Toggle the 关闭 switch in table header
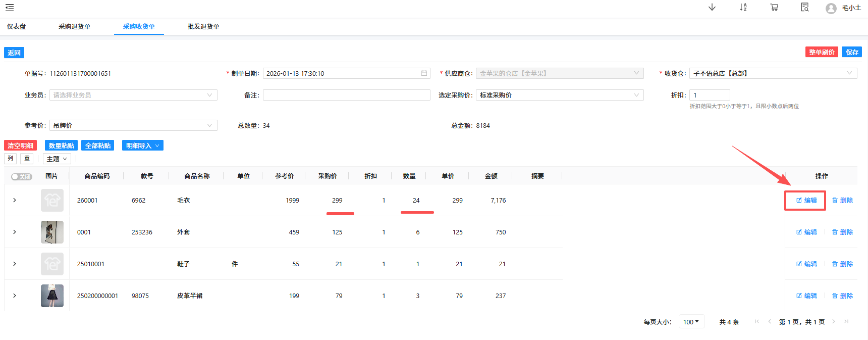 click(22, 177)
